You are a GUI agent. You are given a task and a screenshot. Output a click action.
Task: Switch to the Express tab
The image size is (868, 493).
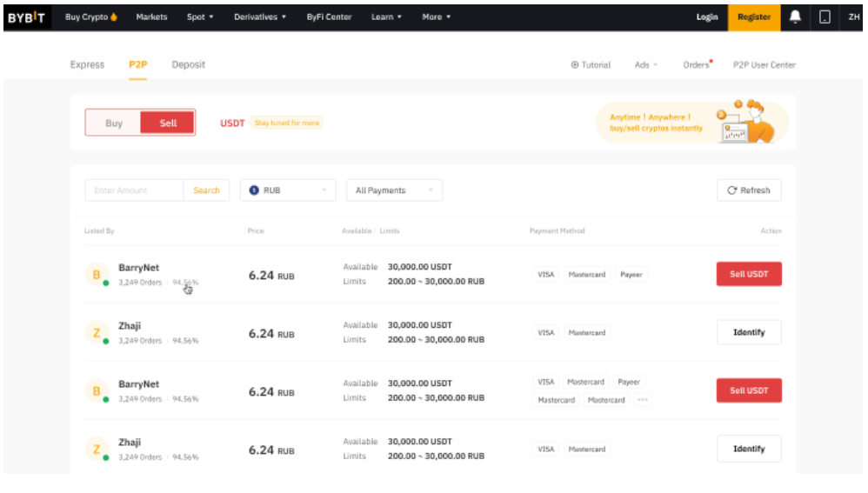click(x=87, y=65)
